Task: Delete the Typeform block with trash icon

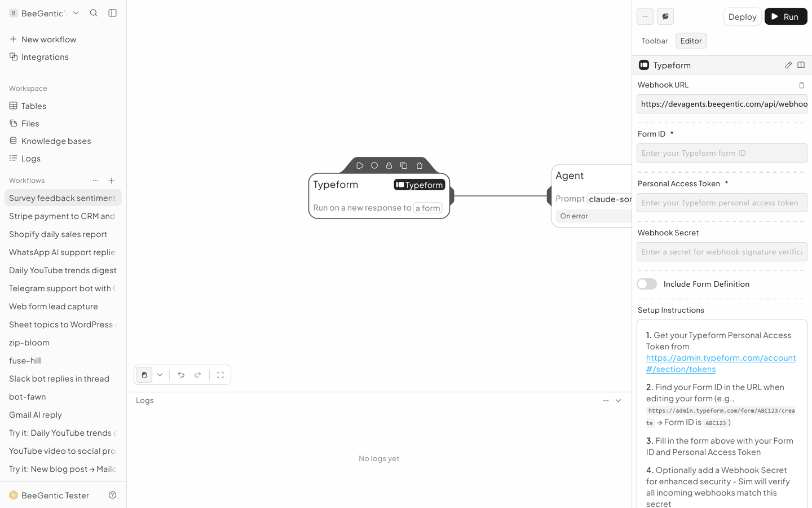Action: click(x=420, y=166)
